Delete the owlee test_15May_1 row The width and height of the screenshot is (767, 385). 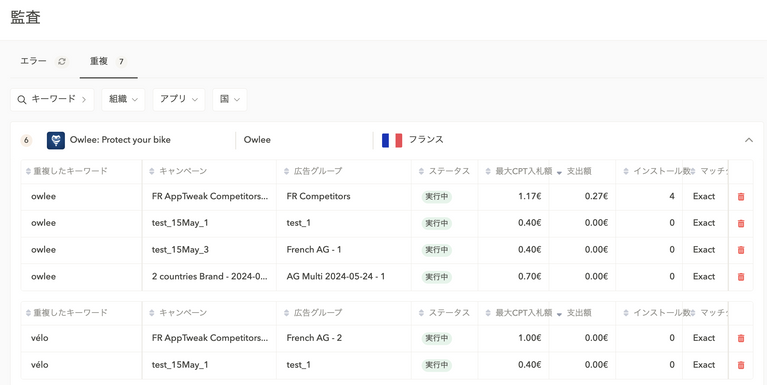pos(741,223)
